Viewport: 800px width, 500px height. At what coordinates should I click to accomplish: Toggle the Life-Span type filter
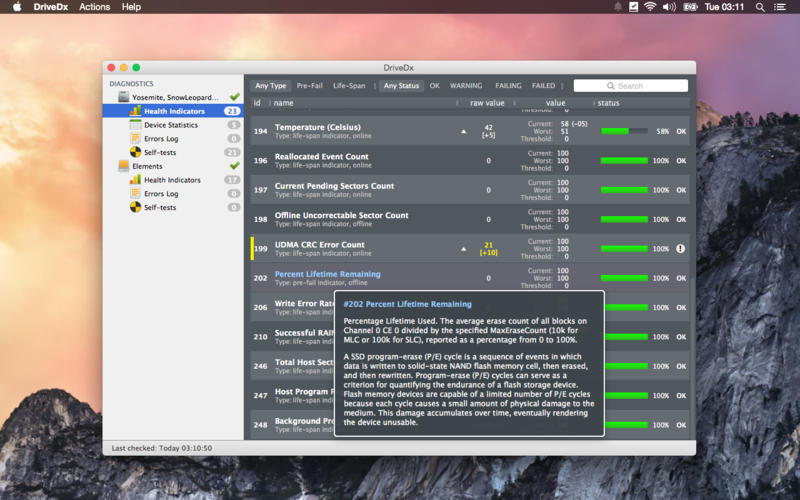point(349,86)
